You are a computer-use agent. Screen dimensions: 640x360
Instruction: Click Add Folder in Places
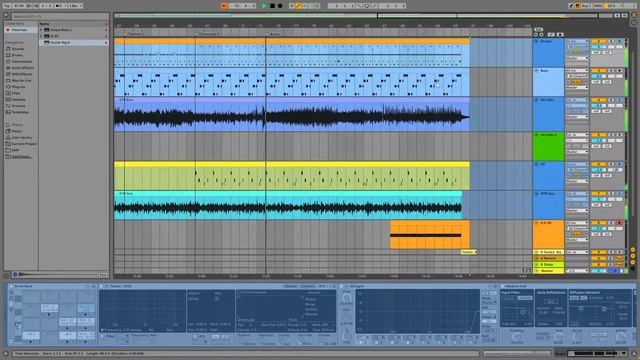tap(21, 156)
